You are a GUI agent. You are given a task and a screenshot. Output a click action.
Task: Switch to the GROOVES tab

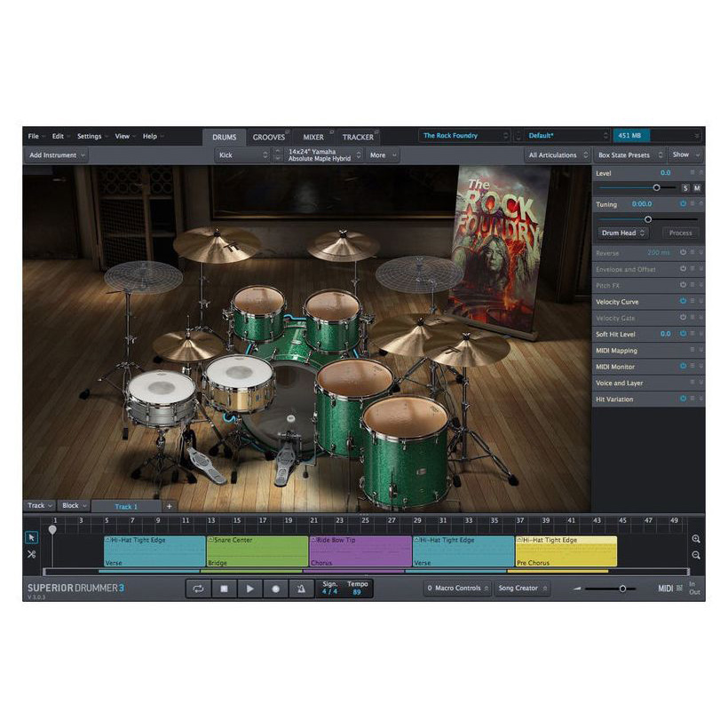[x=269, y=138]
